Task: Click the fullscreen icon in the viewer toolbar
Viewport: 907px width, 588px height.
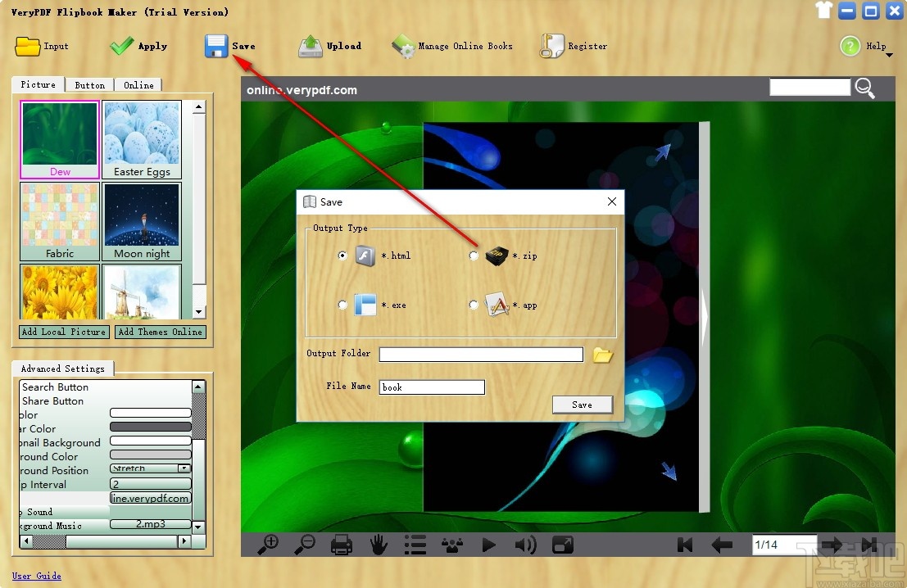Action: [x=562, y=544]
